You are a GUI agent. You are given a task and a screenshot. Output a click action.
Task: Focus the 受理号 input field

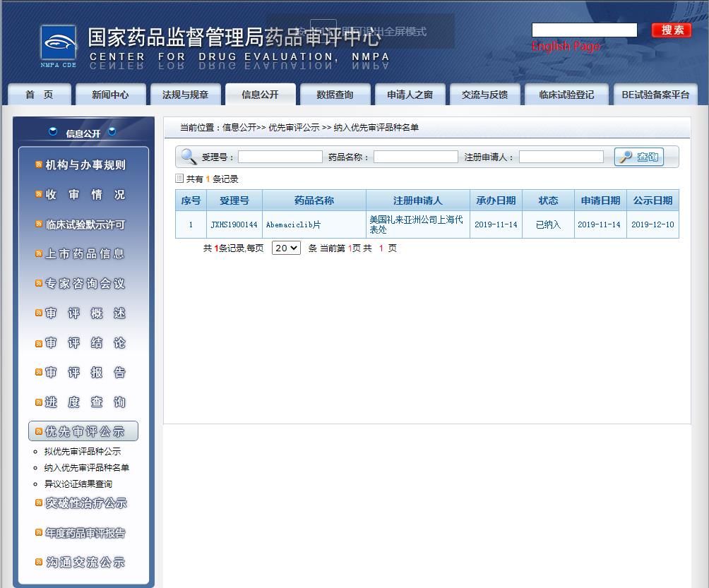tap(280, 157)
